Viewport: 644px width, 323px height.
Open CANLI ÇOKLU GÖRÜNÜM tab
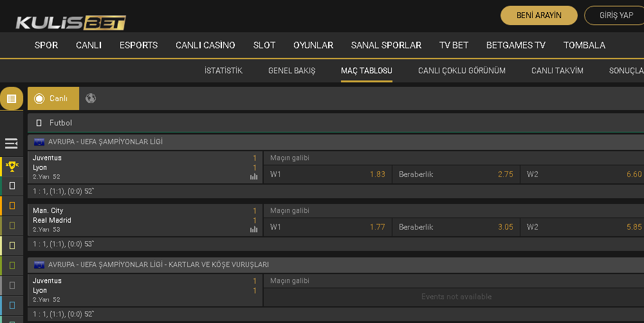(x=462, y=71)
